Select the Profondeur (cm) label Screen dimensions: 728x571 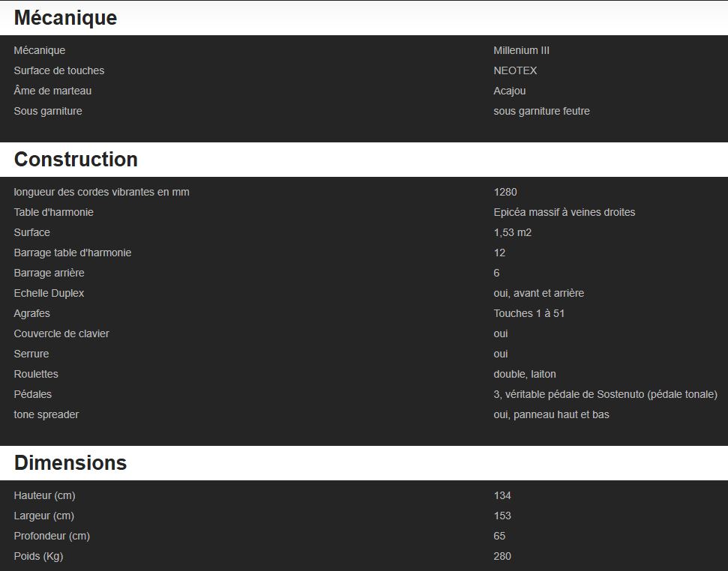52,536
